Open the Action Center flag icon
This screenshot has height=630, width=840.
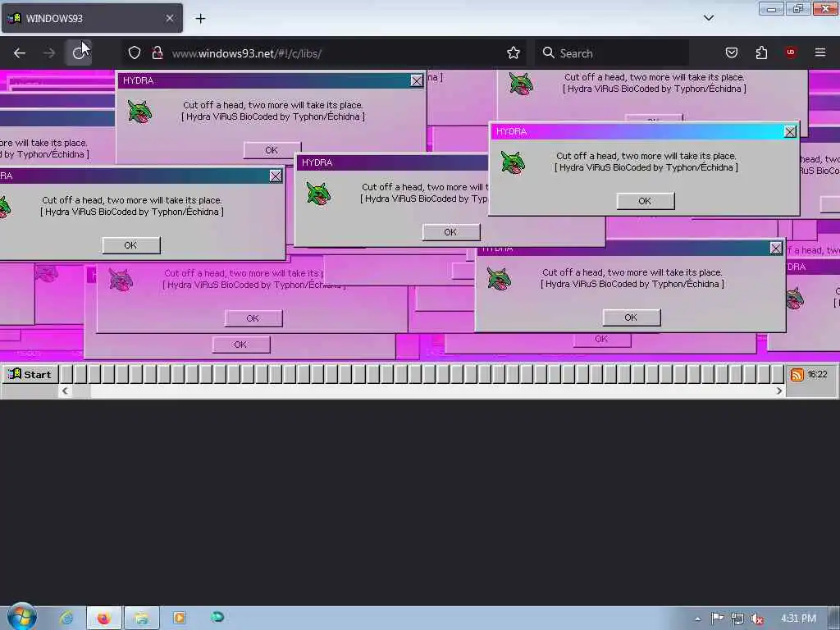(717, 619)
